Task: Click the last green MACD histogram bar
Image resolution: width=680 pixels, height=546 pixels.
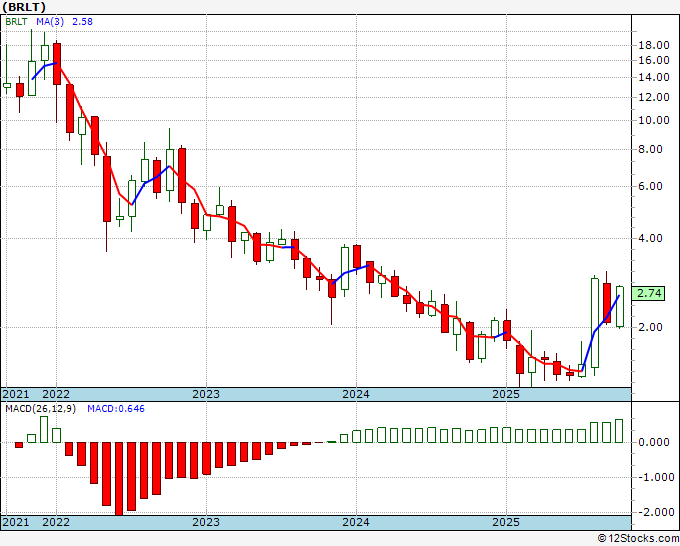Action: (619, 431)
